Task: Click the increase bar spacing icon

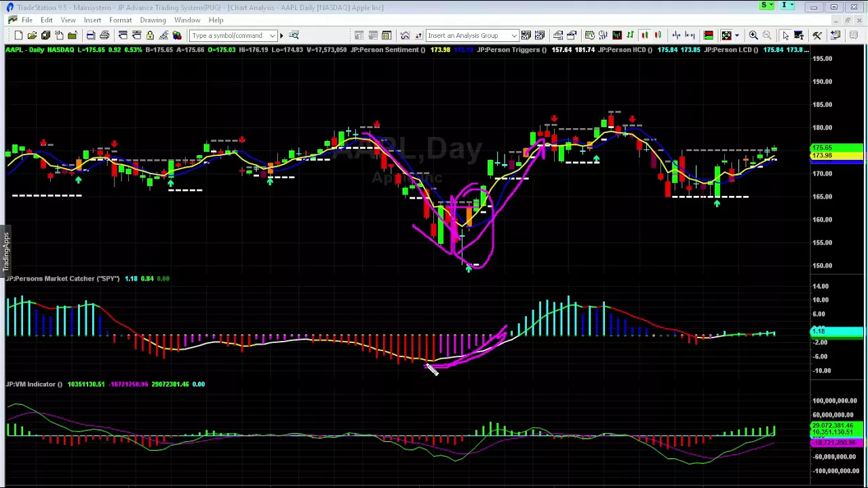Action: coord(690,35)
